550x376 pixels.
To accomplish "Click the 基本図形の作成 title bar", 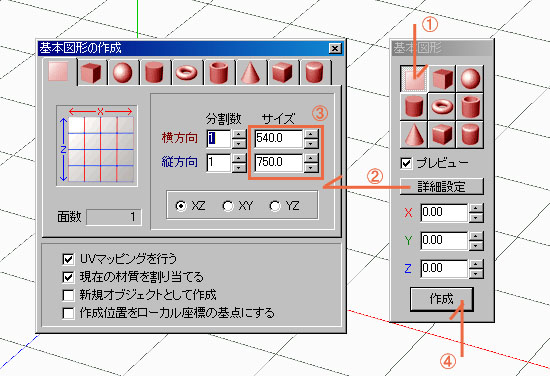I will point(191,48).
